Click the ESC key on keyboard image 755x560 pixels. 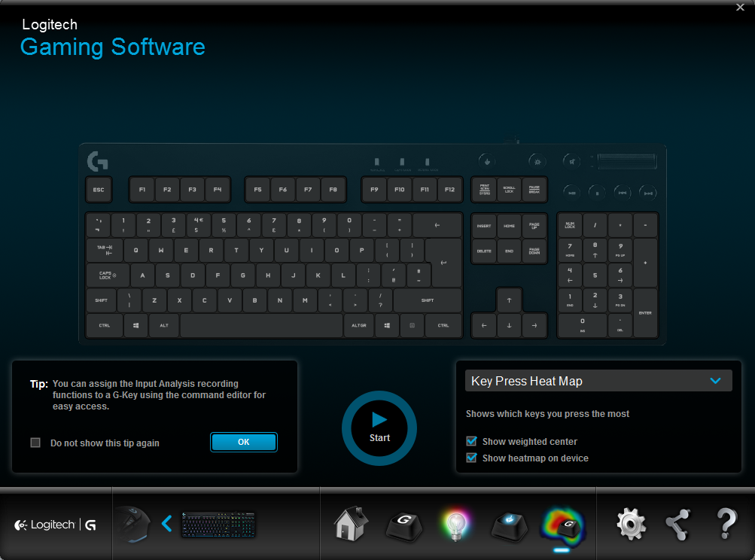point(99,190)
